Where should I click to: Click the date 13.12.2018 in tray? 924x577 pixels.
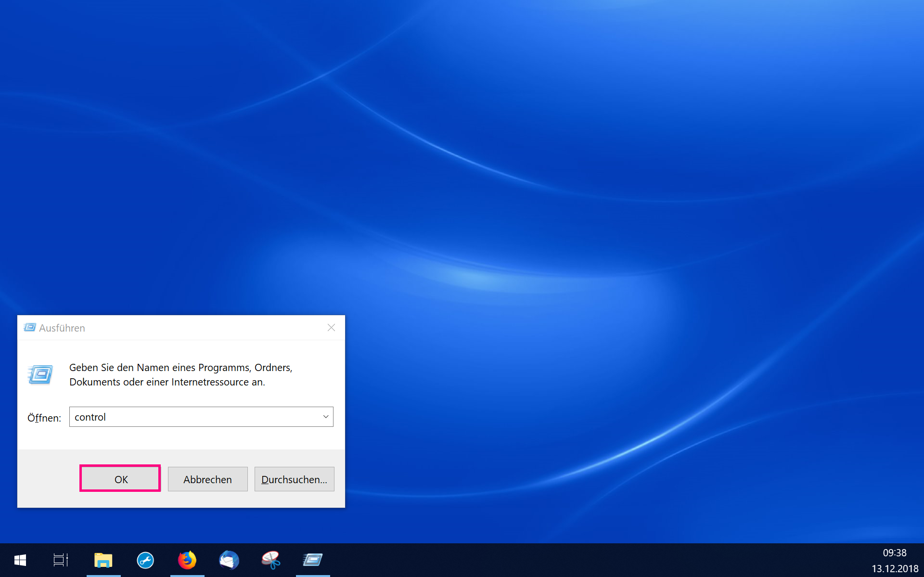895,569
